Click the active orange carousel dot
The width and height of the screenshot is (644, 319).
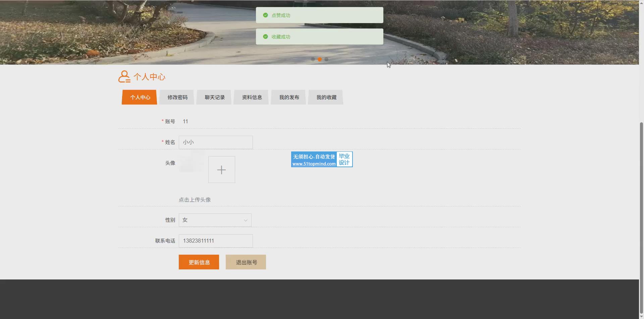(x=320, y=59)
